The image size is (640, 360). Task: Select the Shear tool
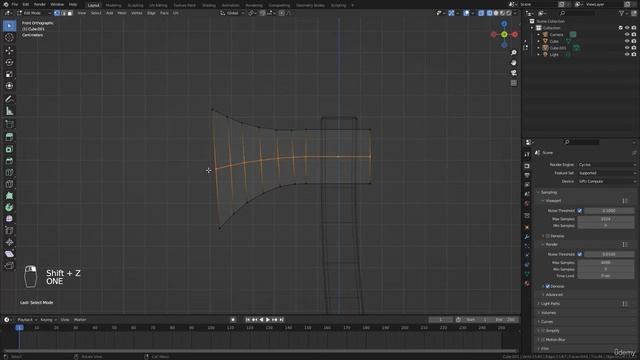(9, 254)
